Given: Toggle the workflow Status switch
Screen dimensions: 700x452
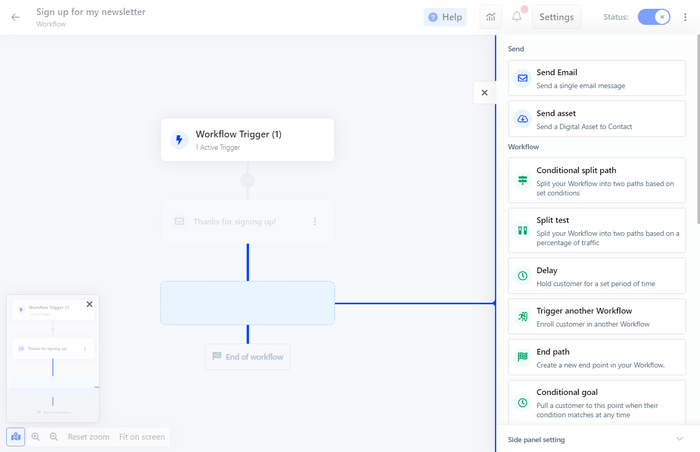Looking at the screenshot, I should click(x=654, y=17).
